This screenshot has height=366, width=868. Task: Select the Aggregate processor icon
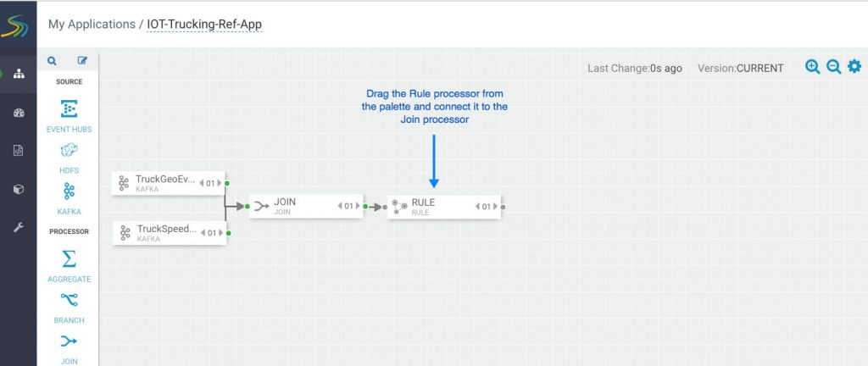coord(69,259)
